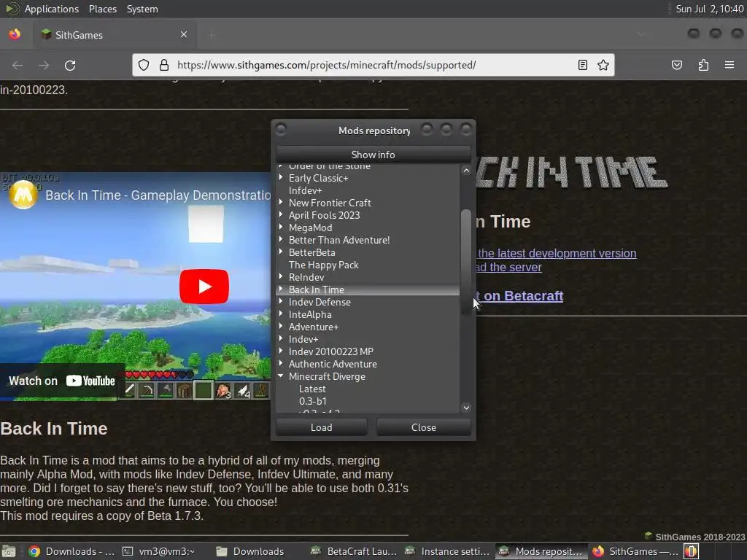Click the mods list scroll up arrow
This screenshot has width=747, height=560.
click(466, 171)
